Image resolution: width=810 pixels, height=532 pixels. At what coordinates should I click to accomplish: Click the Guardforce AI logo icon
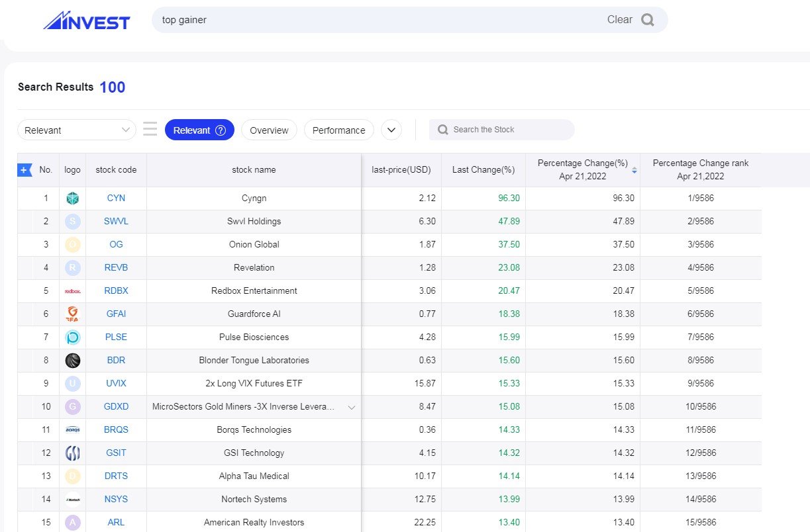point(73,314)
